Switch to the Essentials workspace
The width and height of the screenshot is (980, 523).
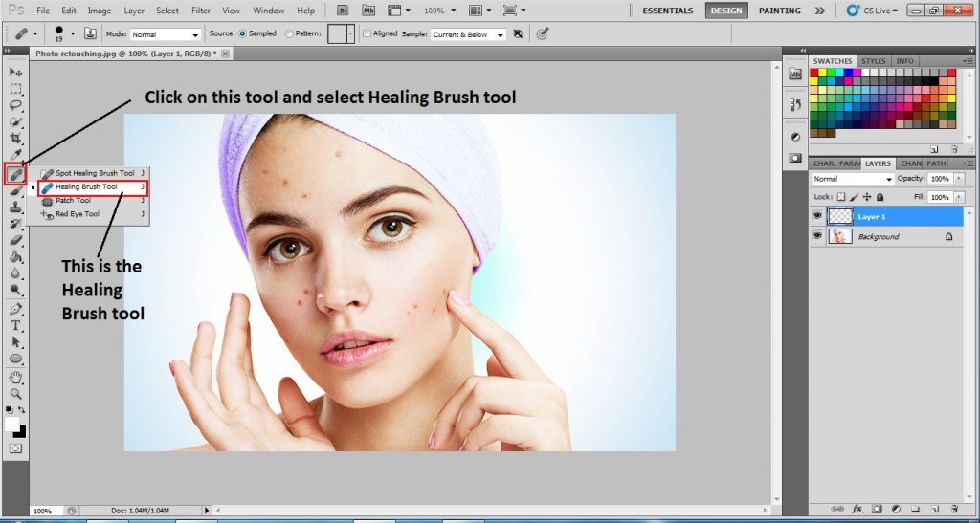click(x=667, y=11)
